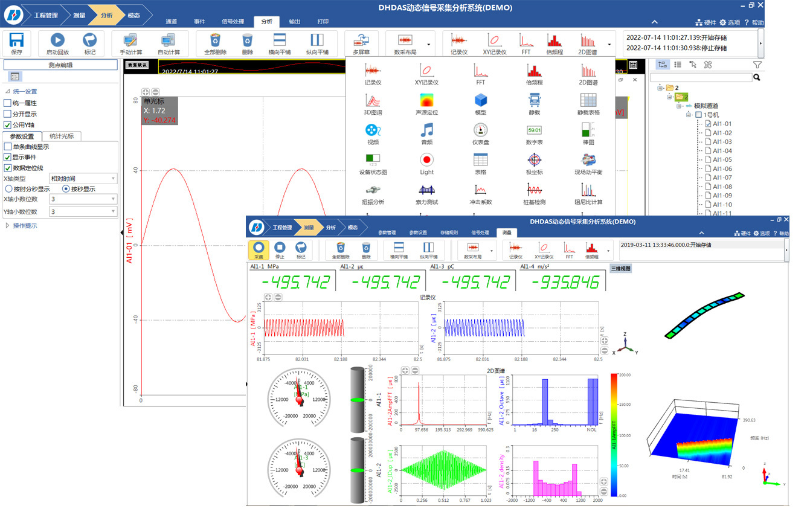Screen dimensions: 810x532
Task: Select the 数字表 digital meter icon
Action: pos(534,130)
